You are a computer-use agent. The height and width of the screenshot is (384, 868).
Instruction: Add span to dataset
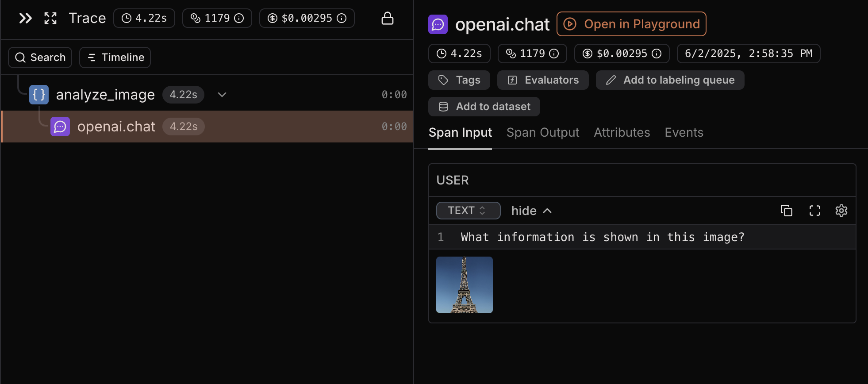coord(484,107)
